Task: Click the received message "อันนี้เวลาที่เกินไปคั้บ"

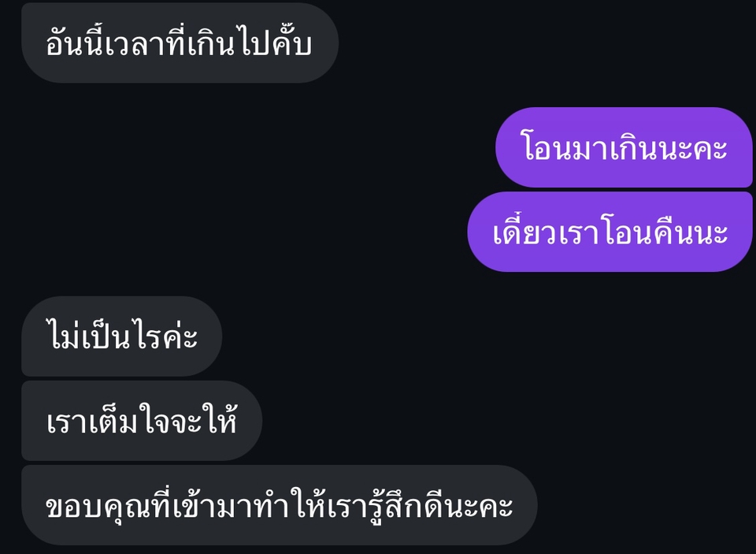Action: [180, 43]
